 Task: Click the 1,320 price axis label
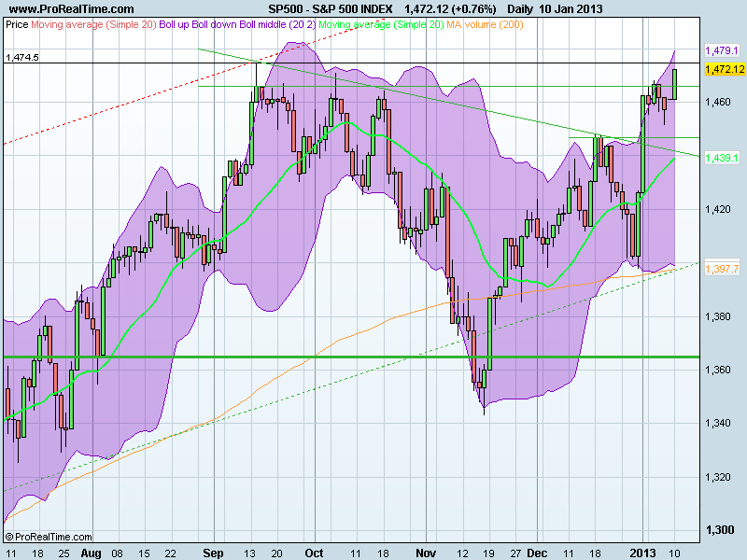[x=718, y=477]
